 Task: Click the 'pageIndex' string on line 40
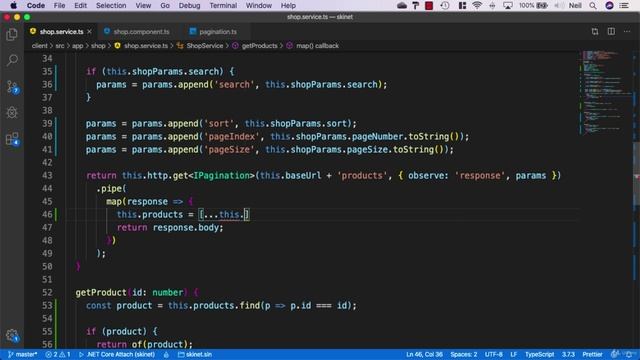coord(232,136)
